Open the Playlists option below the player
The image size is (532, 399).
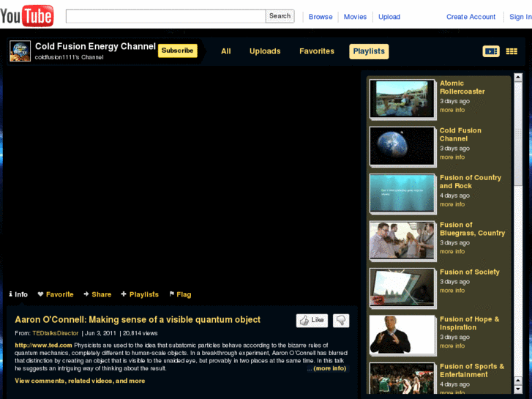click(140, 294)
